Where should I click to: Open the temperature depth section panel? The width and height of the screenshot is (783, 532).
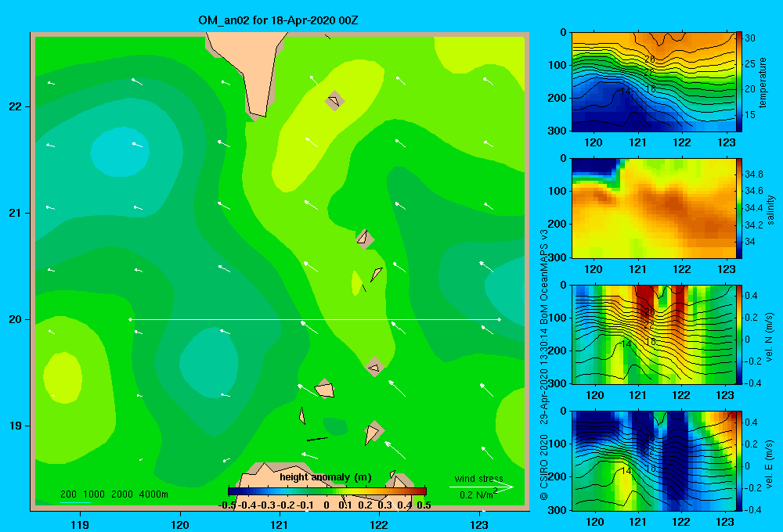pyautogui.click(x=654, y=82)
